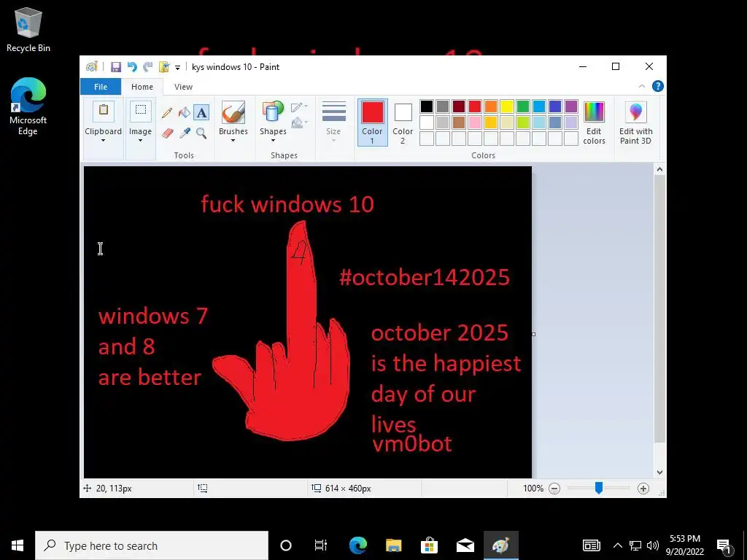Click the Undo arrow in quick access toolbar
This screenshot has width=747, height=560.
132,67
